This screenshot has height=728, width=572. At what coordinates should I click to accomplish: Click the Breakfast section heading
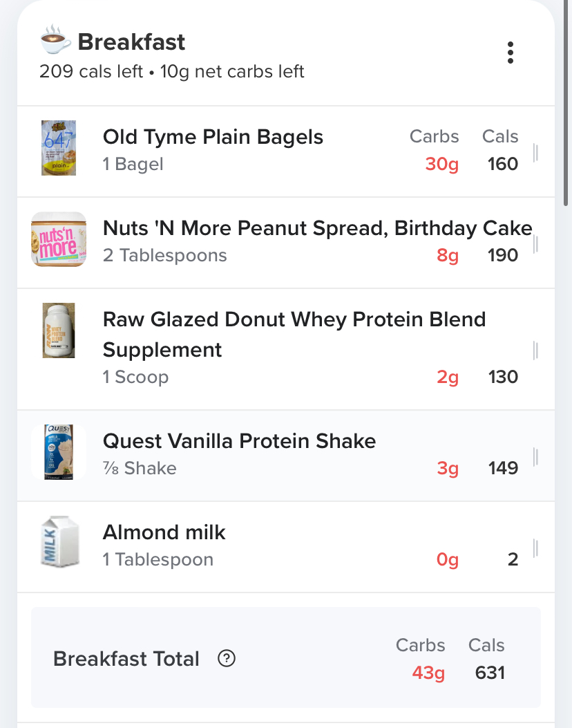pyautogui.click(x=131, y=42)
